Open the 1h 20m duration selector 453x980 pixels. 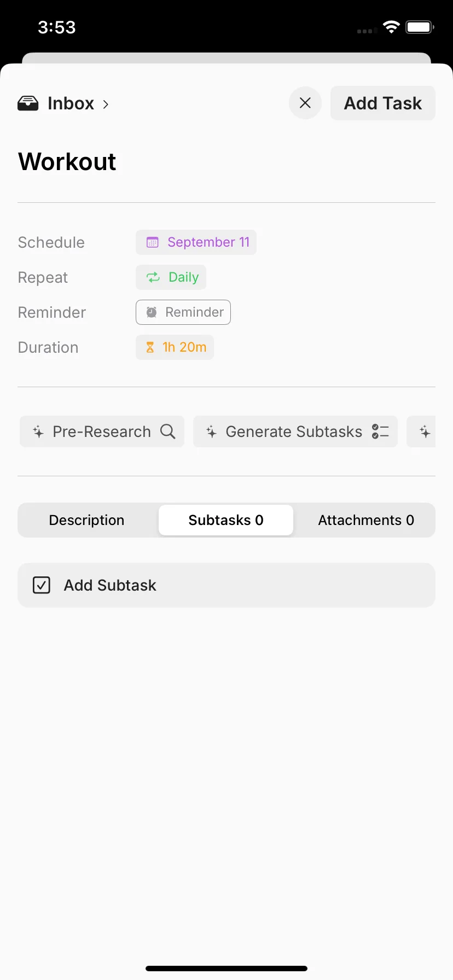175,347
